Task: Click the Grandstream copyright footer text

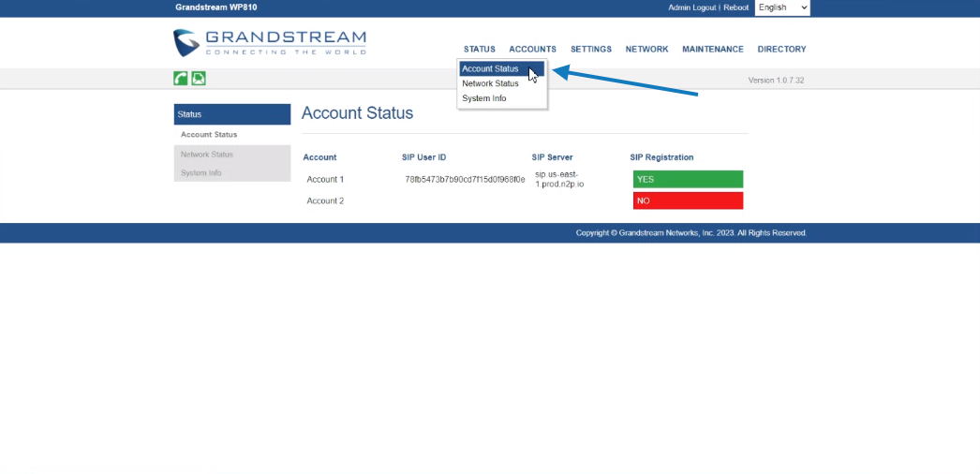Action: pyautogui.click(x=691, y=233)
